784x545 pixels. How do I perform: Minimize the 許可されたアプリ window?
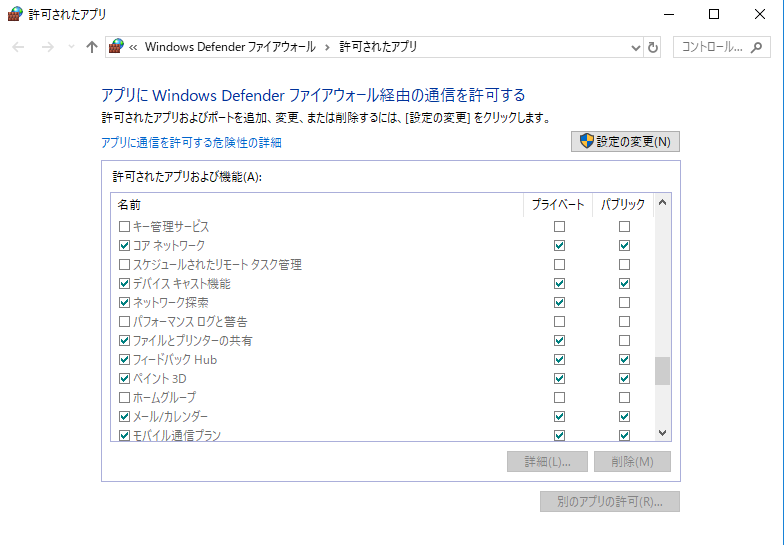pyautogui.click(x=669, y=14)
